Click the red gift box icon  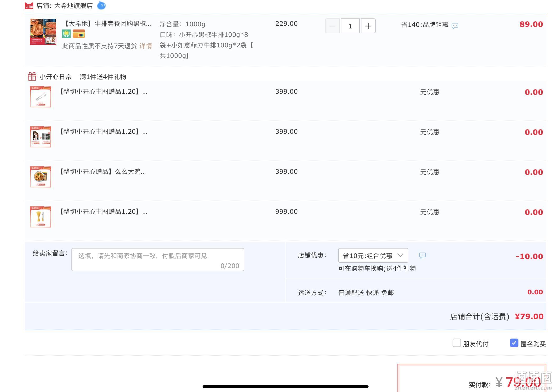tap(32, 76)
